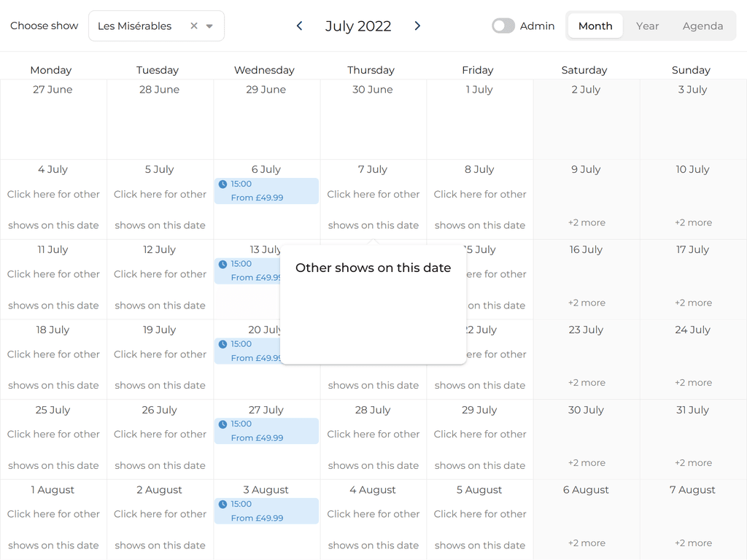Open the show selection dropdown
747x560 pixels.
[209, 25]
